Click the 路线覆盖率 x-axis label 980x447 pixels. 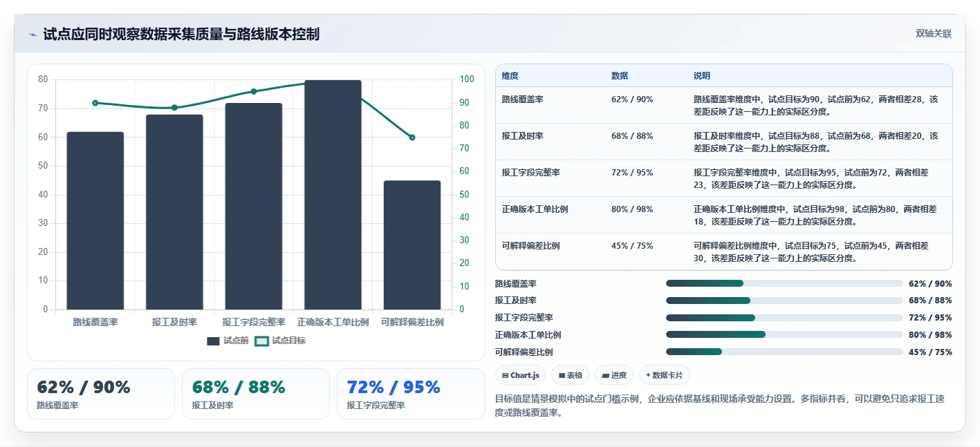(95, 323)
